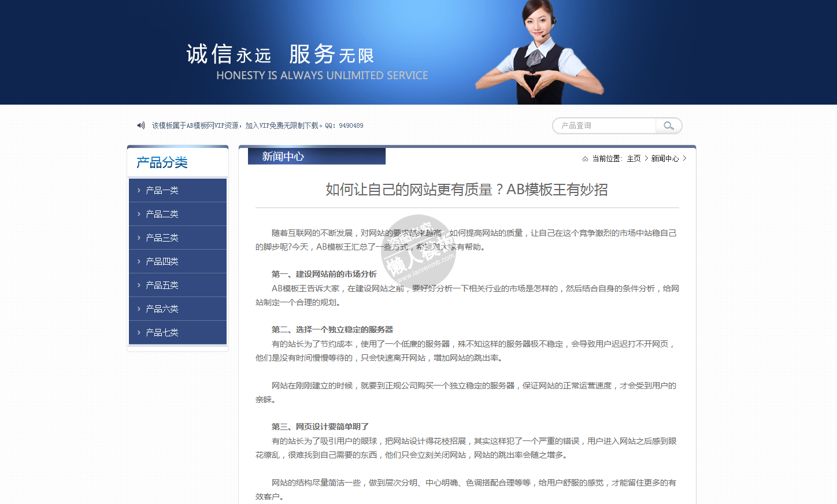The image size is (837, 504).
Task: Open the 产品一类 category
Action: point(162,190)
